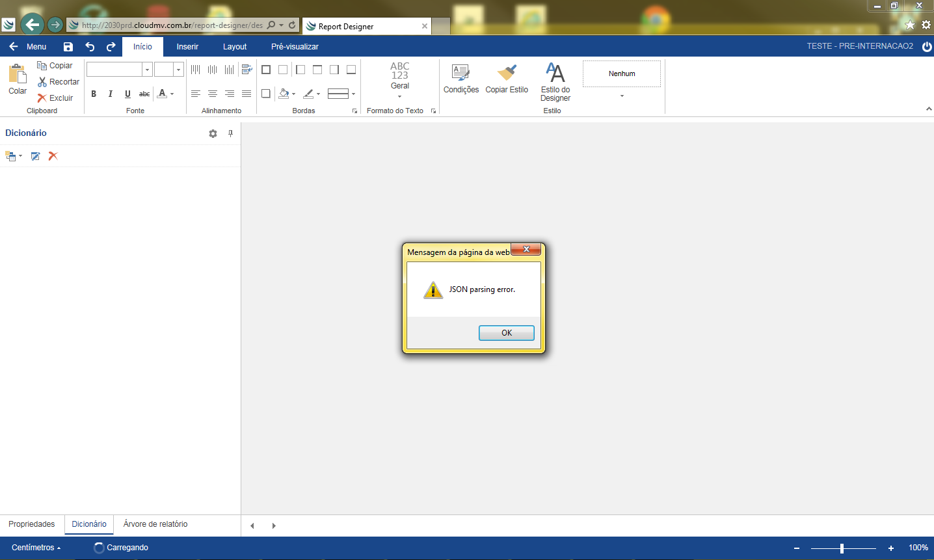Switch to Propriedades panel tab
Screen dimensions: 934x560
(x=32, y=524)
